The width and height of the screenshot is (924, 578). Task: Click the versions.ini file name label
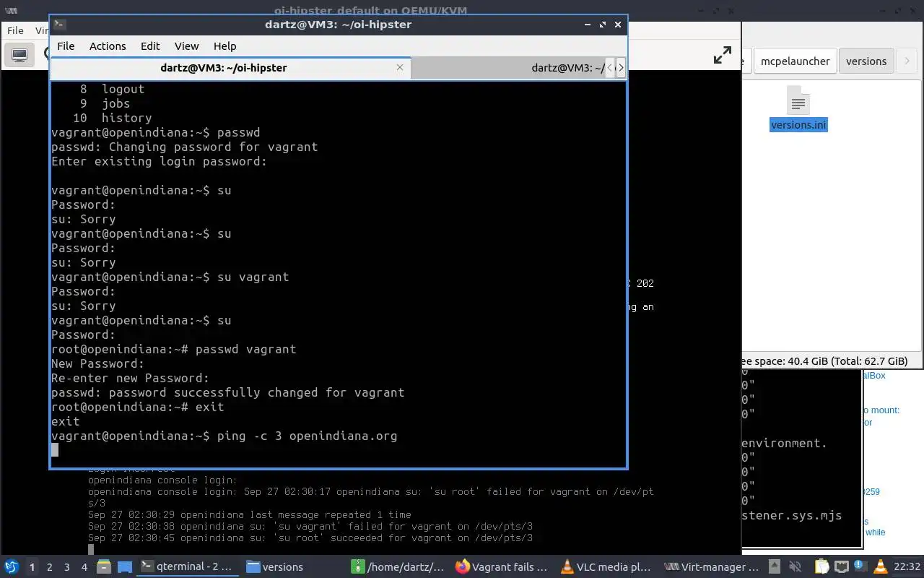[798, 125]
